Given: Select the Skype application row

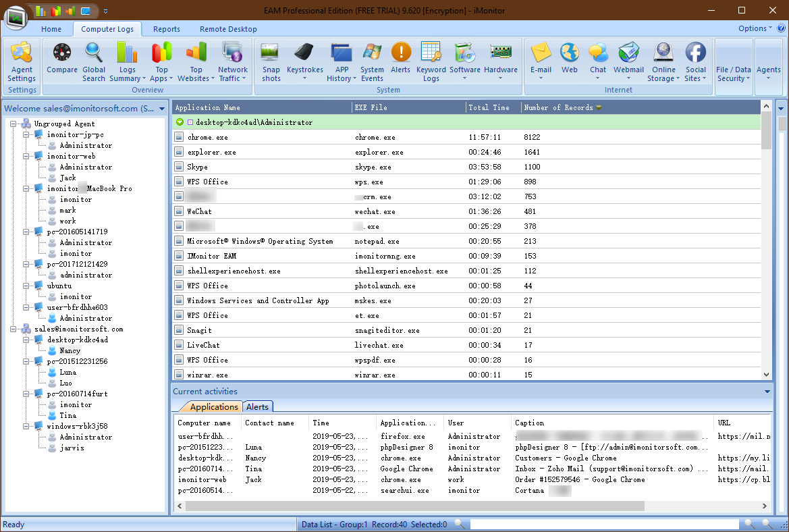Looking at the screenshot, I should (466, 167).
